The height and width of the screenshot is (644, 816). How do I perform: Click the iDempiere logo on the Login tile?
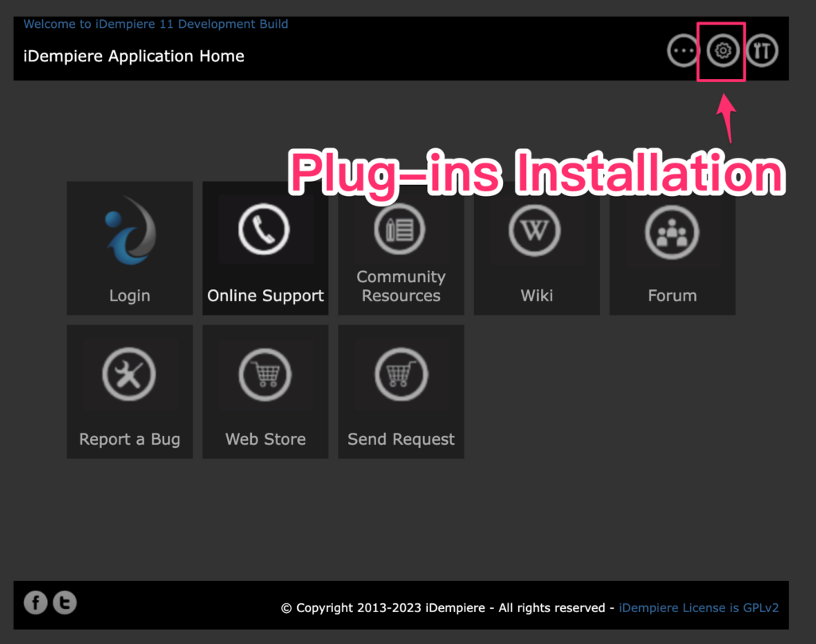pyautogui.click(x=129, y=230)
